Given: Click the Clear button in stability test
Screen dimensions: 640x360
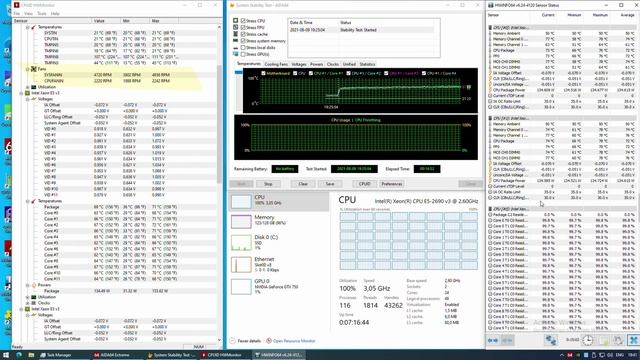Looking at the screenshot, I should coord(303,184).
